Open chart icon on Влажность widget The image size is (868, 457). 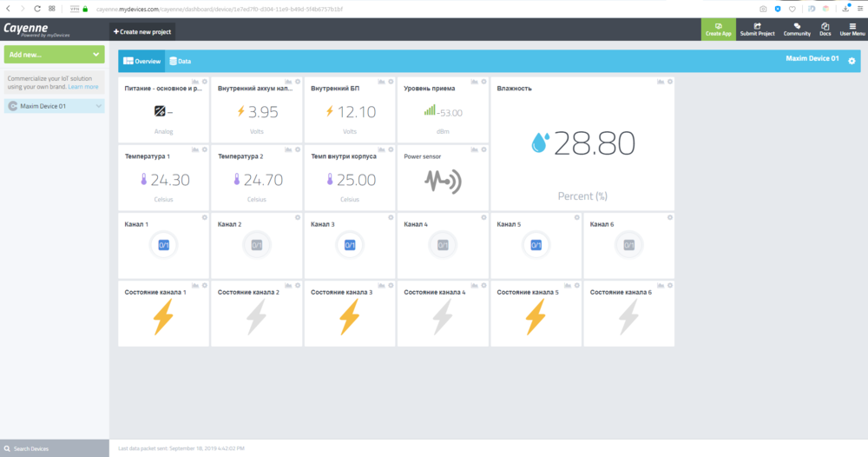660,82
